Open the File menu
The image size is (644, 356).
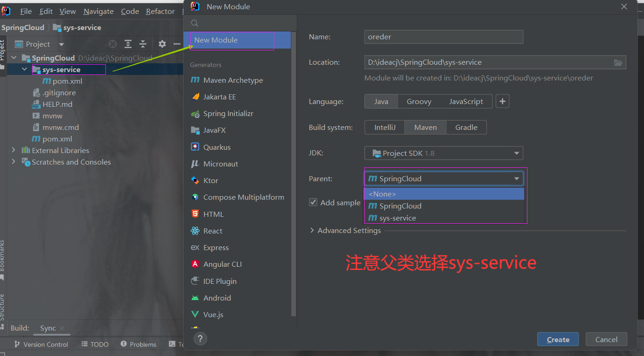pyautogui.click(x=26, y=11)
